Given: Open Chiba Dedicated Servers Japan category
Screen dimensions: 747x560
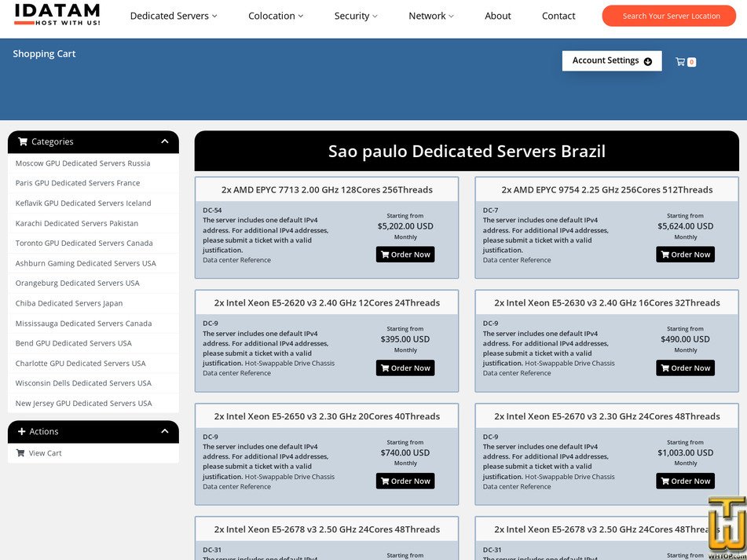Looking at the screenshot, I should coord(69,303).
